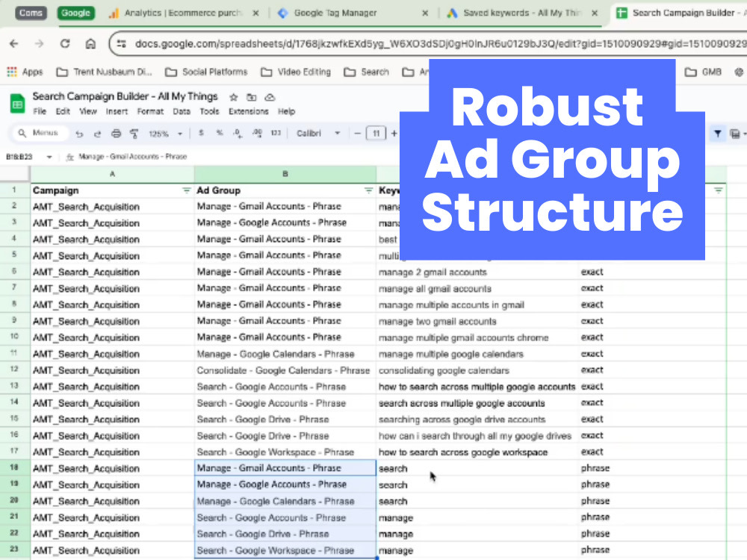The width and height of the screenshot is (747, 560).
Task: Open the Video Editing bookmarks folder
Action: (x=296, y=72)
